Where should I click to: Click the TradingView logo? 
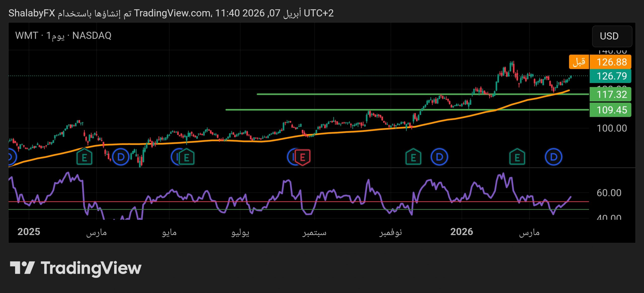75,268
